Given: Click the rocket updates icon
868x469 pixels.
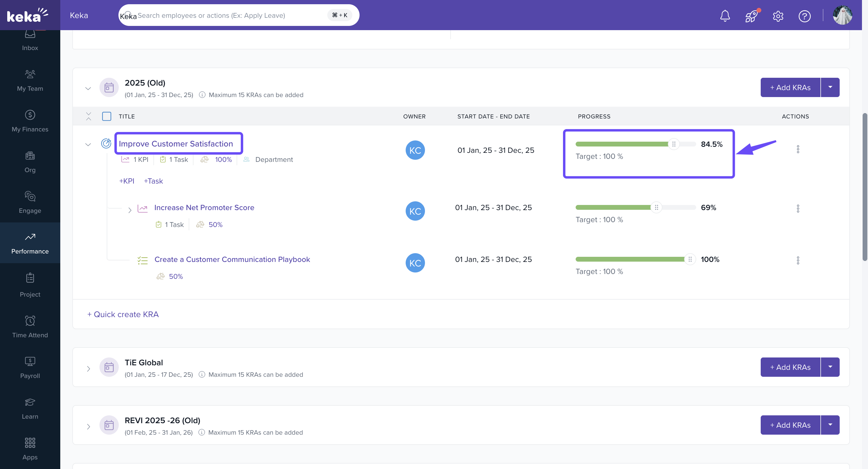Looking at the screenshot, I should pyautogui.click(x=751, y=16).
